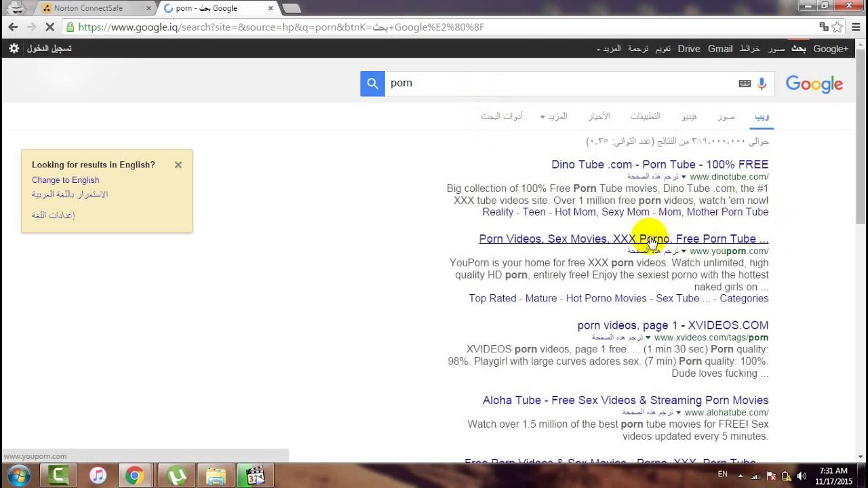
Task: Select the فيديو videos tab
Action: pyautogui.click(x=689, y=117)
